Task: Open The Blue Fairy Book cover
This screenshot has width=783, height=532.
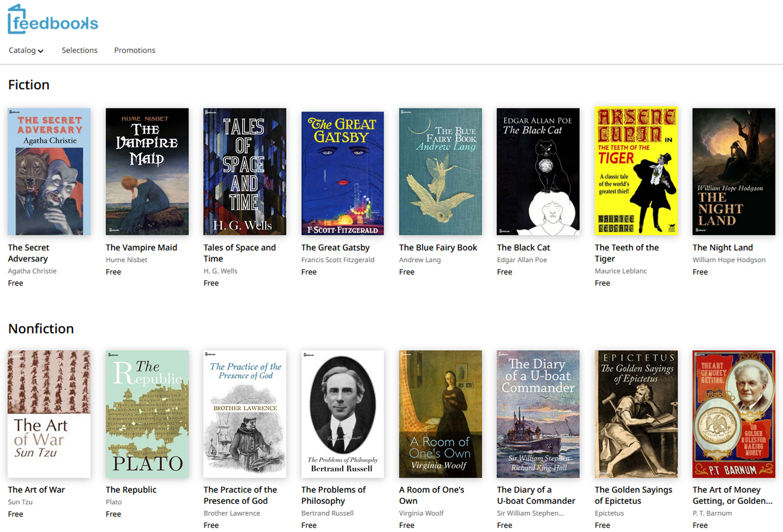Action: (440, 172)
